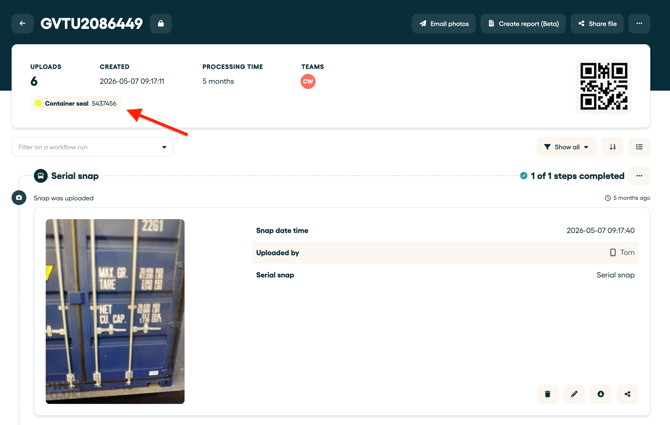Screen dimensions: 670x425
Task: Click the camera icon beside Snap was uploaded
Action: (19, 198)
